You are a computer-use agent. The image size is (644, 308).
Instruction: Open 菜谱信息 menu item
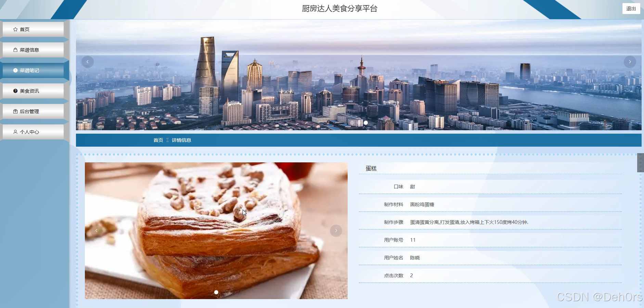tap(33, 50)
